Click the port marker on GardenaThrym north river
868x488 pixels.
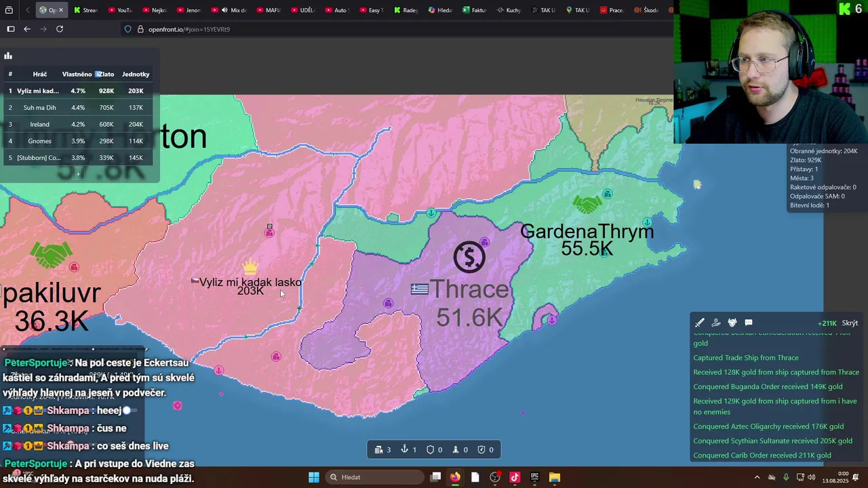click(x=431, y=213)
